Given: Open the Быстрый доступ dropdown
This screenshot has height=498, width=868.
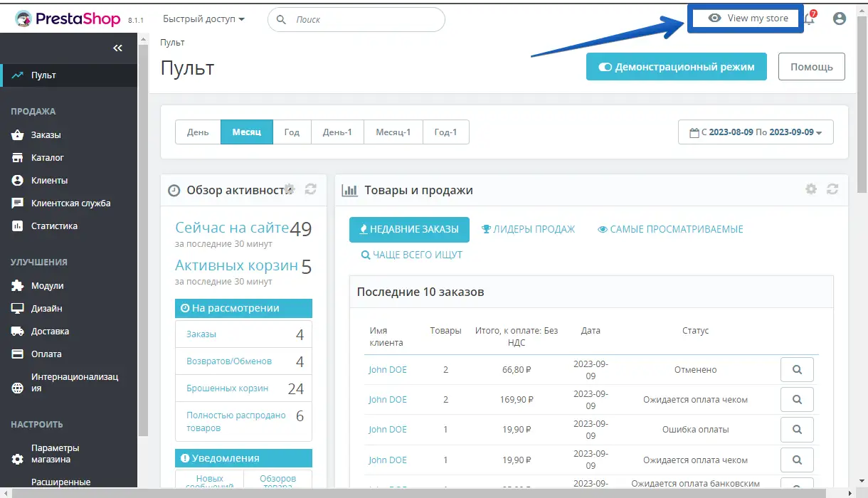Looking at the screenshot, I should pos(203,19).
